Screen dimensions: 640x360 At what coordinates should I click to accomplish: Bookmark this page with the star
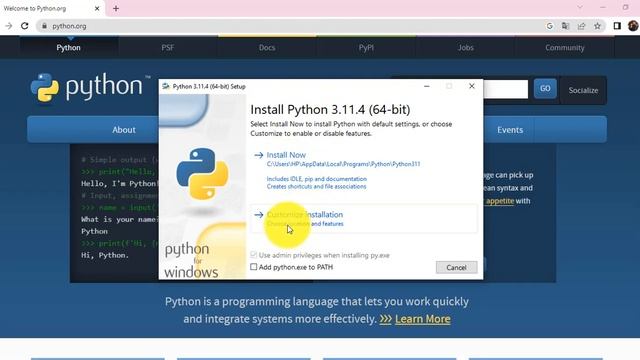[598, 26]
